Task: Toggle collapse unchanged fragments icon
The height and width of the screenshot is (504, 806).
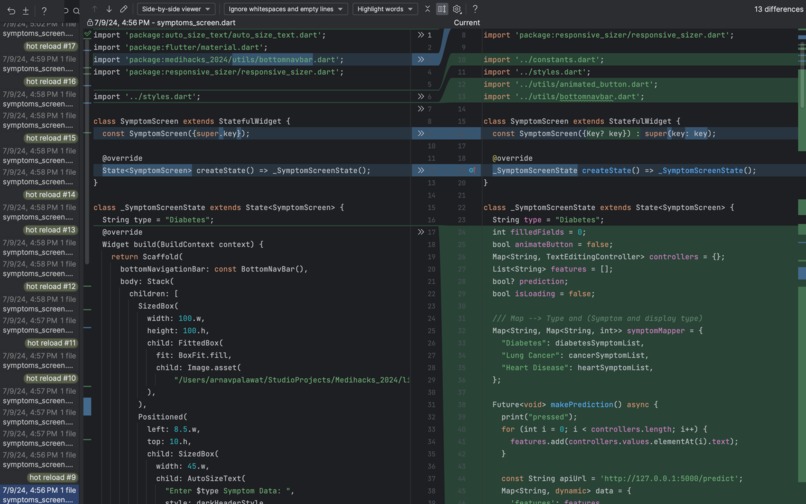Action: coord(427,9)
